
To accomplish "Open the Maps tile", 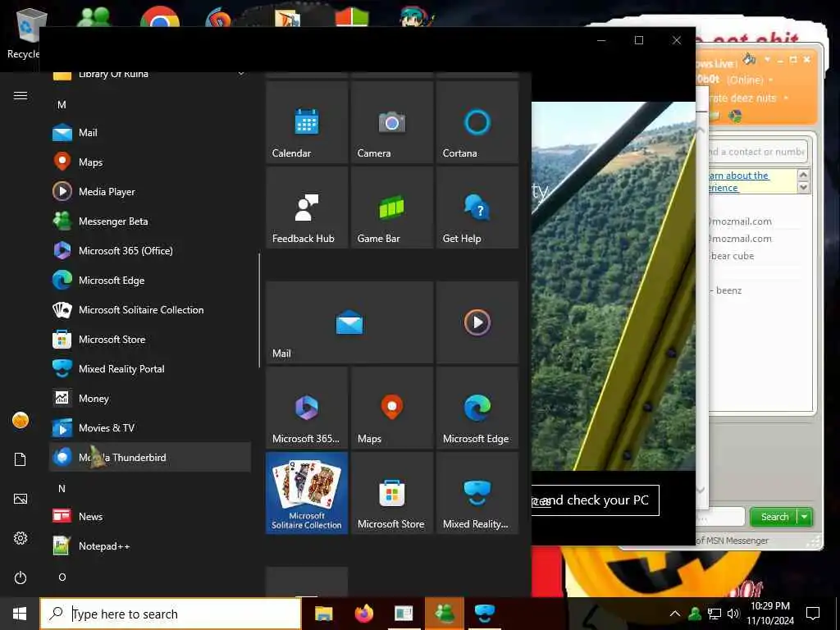I will (x=392, y=408).
